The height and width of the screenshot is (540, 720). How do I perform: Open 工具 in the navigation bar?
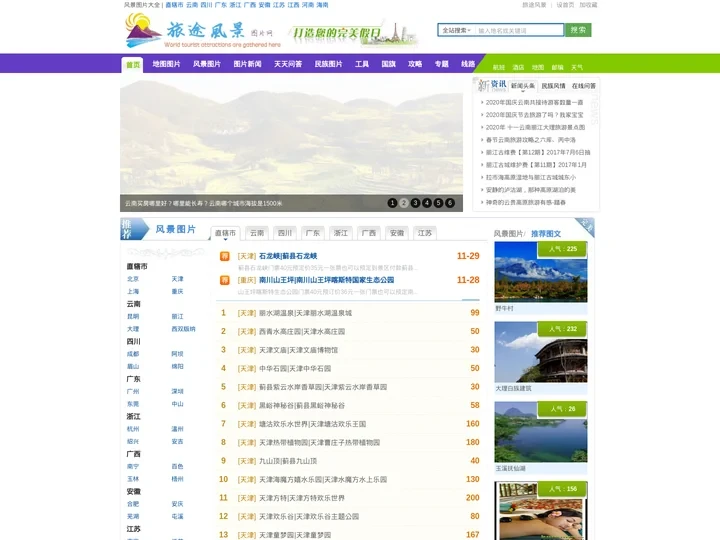(362, 64)
